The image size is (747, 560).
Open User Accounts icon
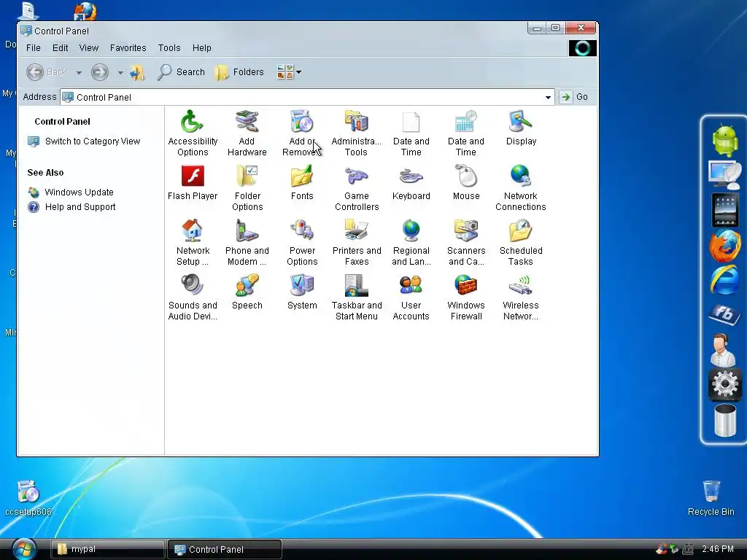[x=411, y=286]
